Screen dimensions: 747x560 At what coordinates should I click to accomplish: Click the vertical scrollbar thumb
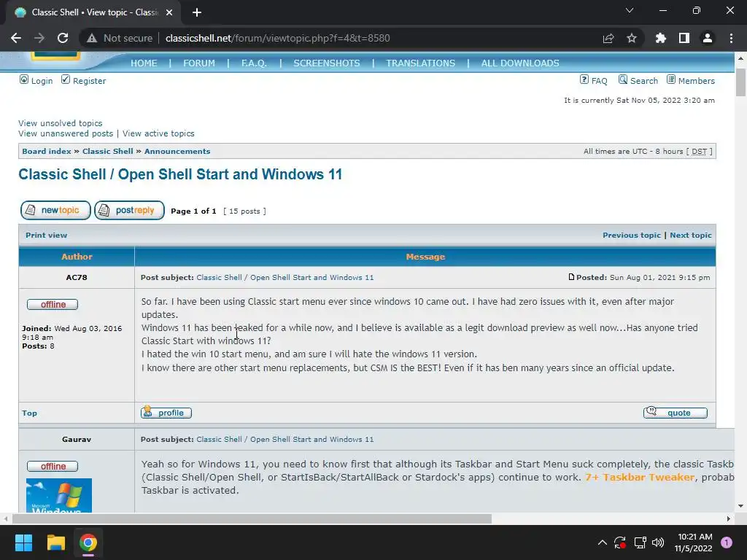click(741, 82)
